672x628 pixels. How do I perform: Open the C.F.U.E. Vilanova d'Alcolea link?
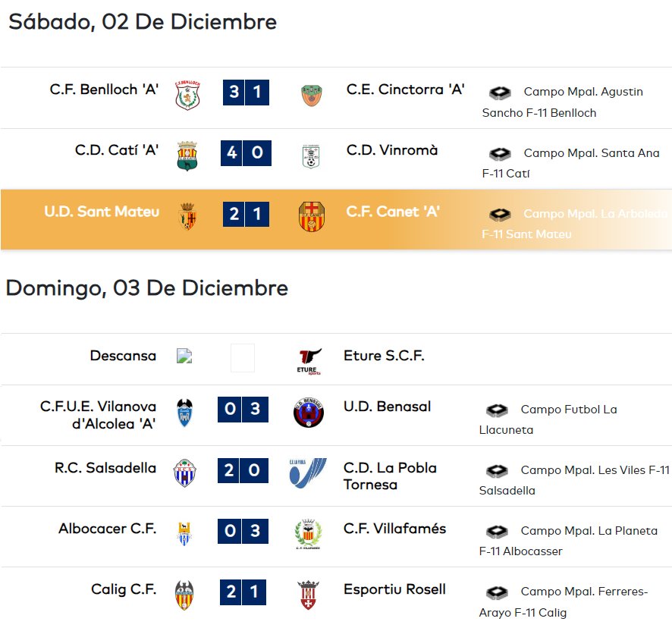coord(98,415)
